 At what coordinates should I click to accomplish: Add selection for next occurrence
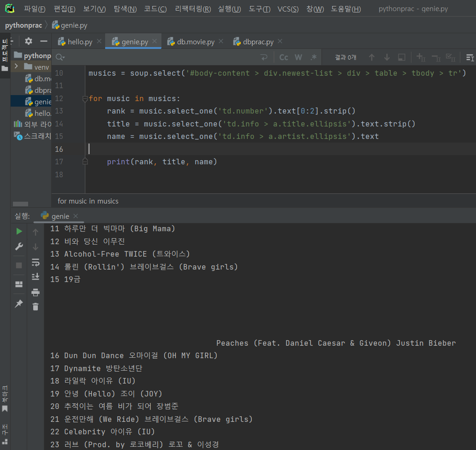pos(421,57)
